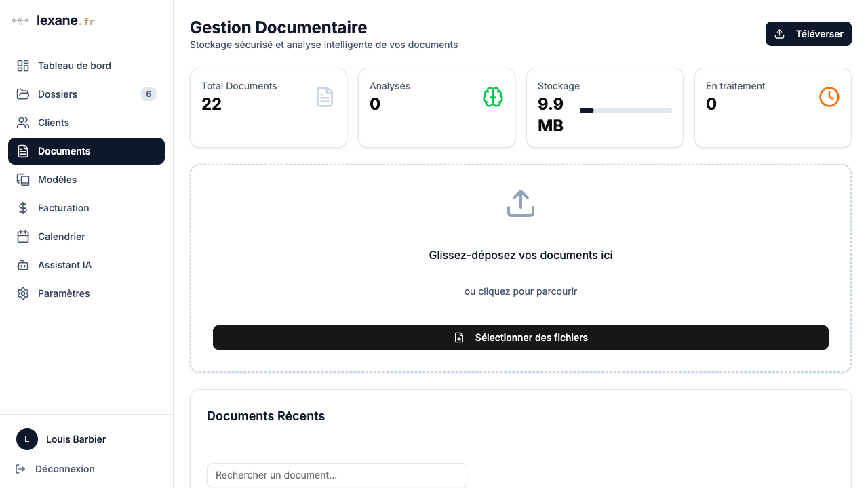The height and width of the screenshot is (488, 868).
Task: Click the Rechercher un document search field
Action: [336, 475]
